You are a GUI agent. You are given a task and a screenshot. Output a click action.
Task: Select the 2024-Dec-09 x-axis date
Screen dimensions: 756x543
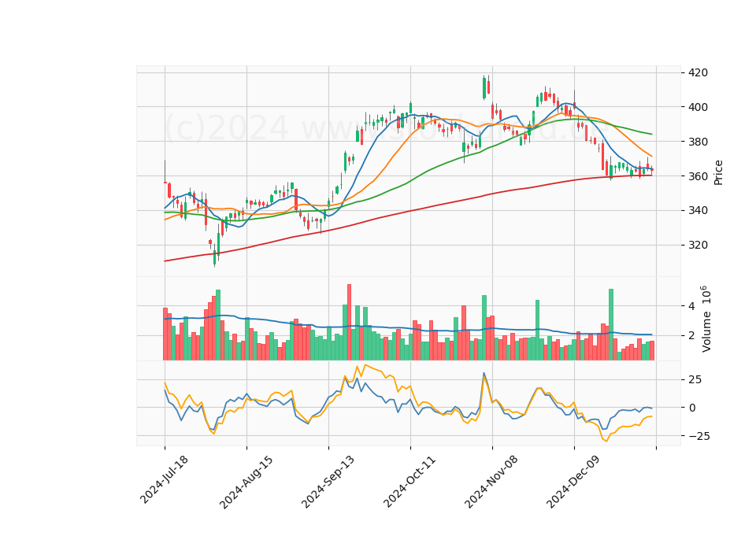coord(573,482)
